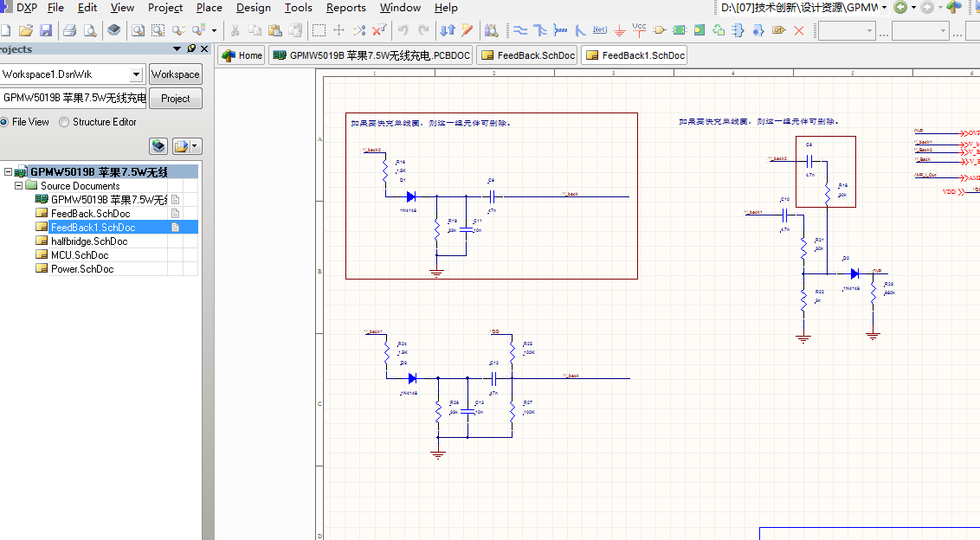Place a Net Label
980x540 pixels.
pyautogui.click(x=599, y=30)
